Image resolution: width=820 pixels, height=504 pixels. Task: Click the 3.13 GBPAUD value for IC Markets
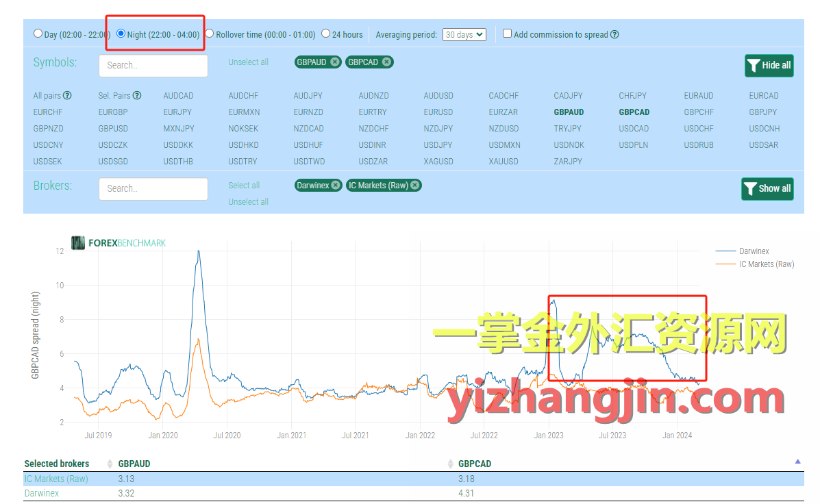(126, 479)
